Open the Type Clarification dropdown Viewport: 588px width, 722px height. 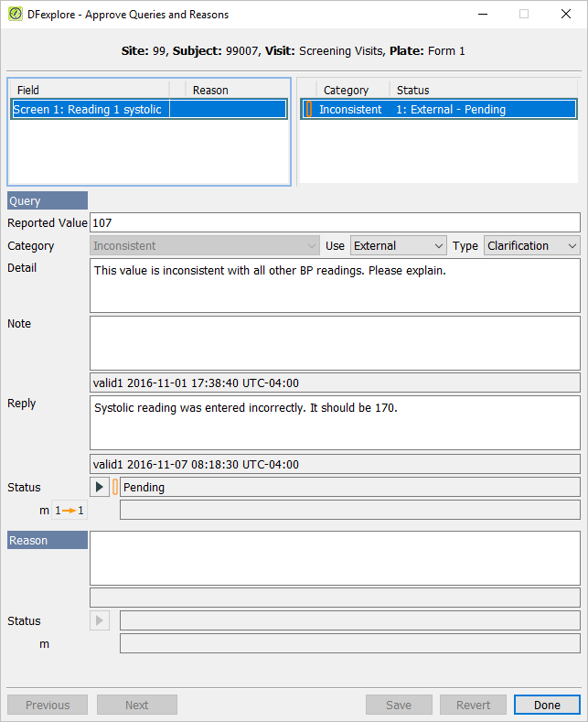[532, 245]
